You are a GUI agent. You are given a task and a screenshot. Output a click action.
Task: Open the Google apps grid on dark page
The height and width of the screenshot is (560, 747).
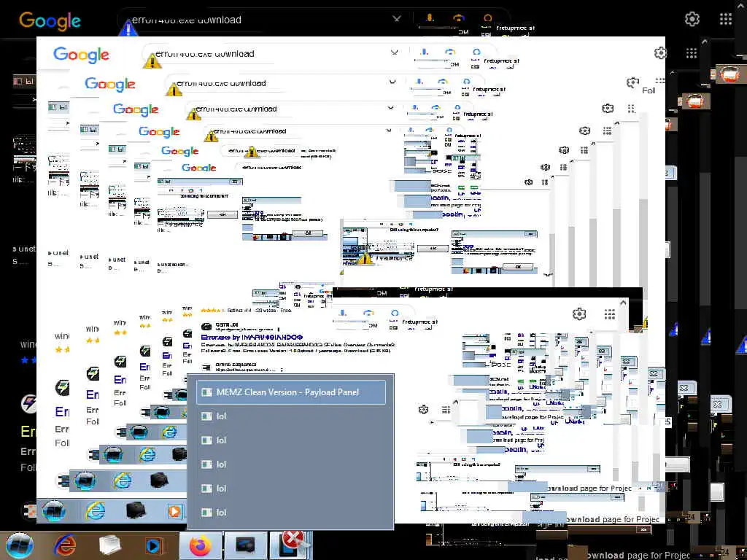pos(726,19)
